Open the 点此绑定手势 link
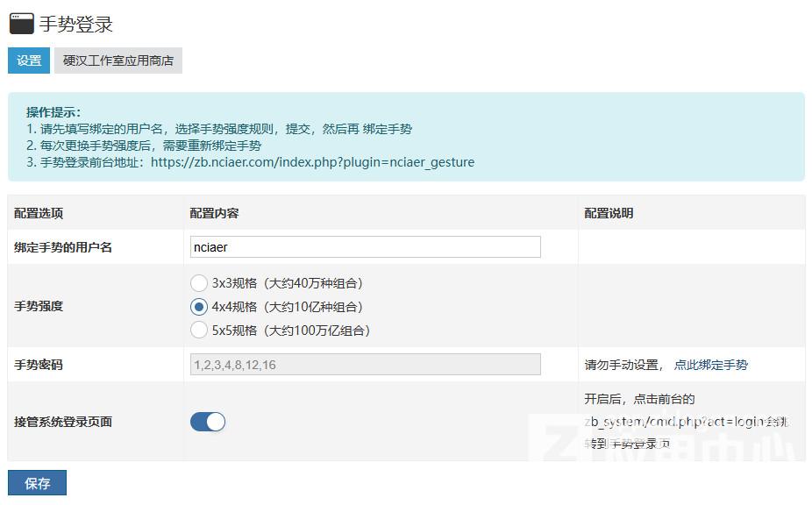 coord(710,365)
